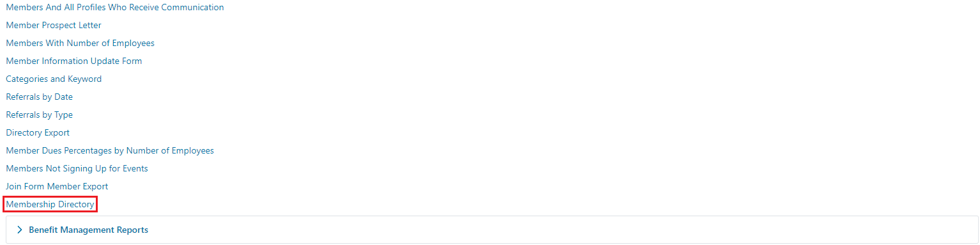View the Referrals by Type report
This screenshot has height=245, width=980.
pyautogui.click(x=39, y=115)
